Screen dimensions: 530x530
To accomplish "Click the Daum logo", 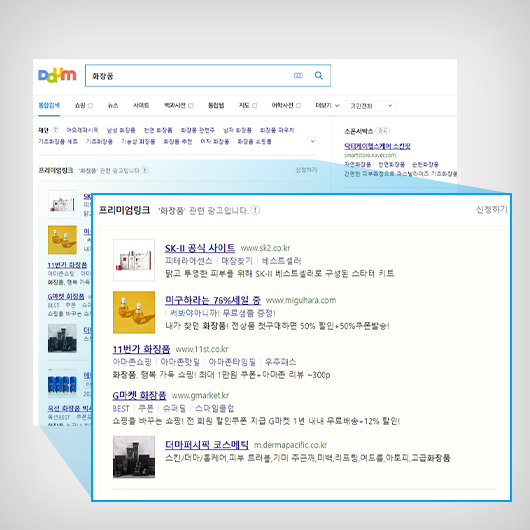I will 57,75.
